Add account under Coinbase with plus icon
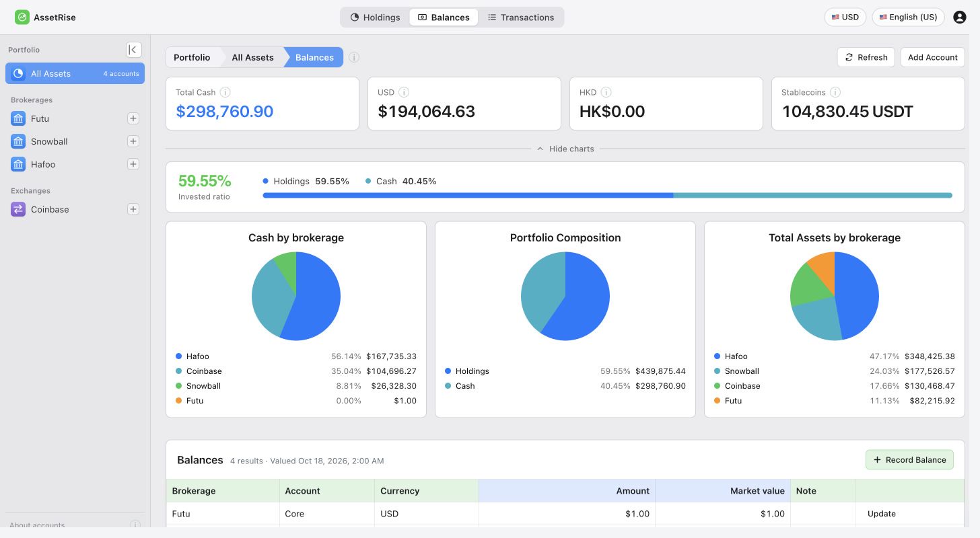 (x=133, y=209)
